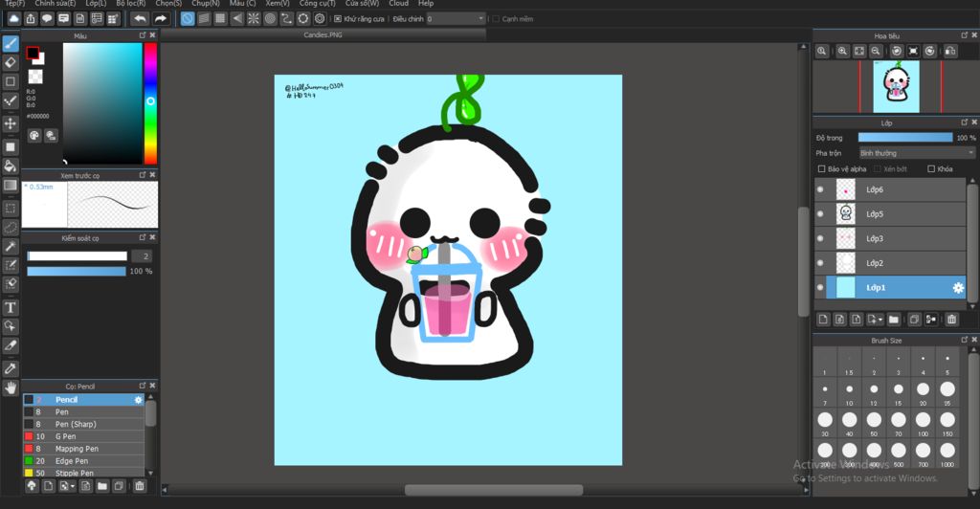Enable the radial snap icon
This screenshot has width=980, height=509.
click(x=253, y=19)
